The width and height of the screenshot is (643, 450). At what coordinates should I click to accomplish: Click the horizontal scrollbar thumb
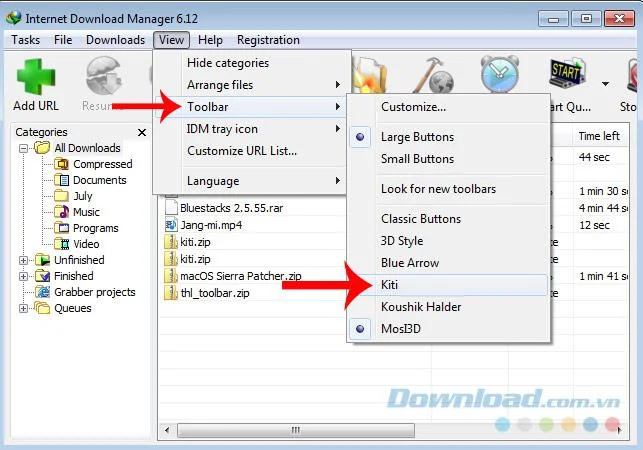pos(296,430)
